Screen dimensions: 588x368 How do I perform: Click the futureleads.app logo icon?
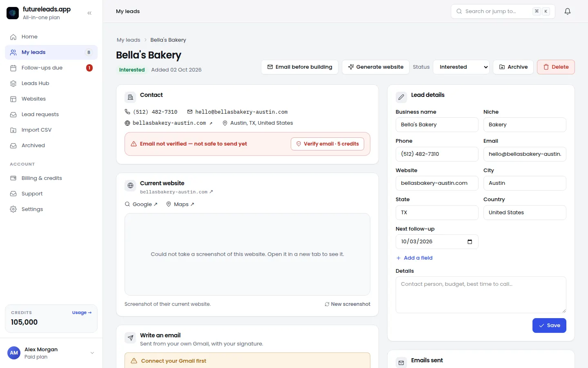(x=13, y=13)
